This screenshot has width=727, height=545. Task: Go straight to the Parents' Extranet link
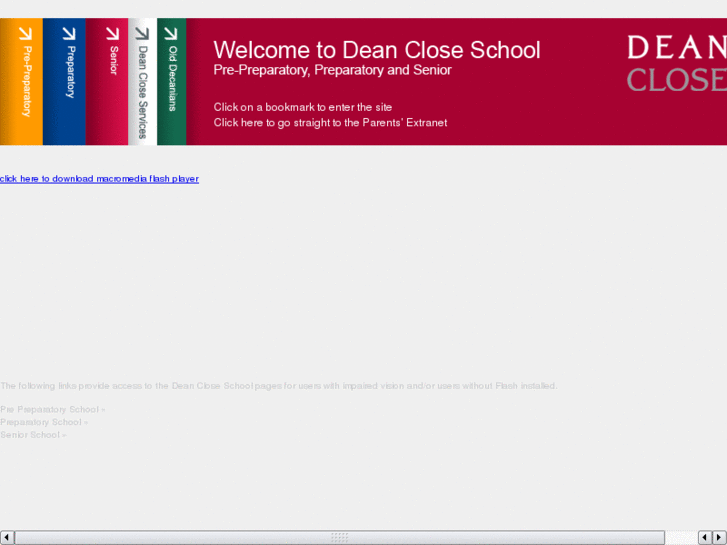click(330, 123)
